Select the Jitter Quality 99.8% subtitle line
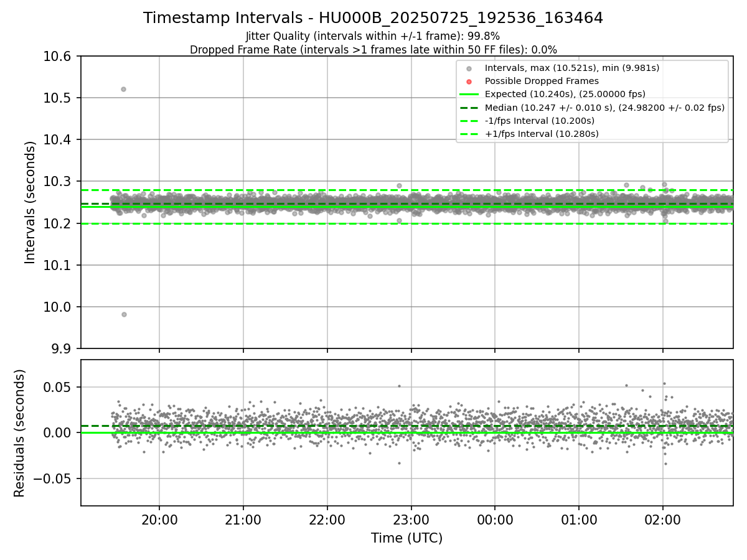 pyautogui.click(x=373, y=36)
